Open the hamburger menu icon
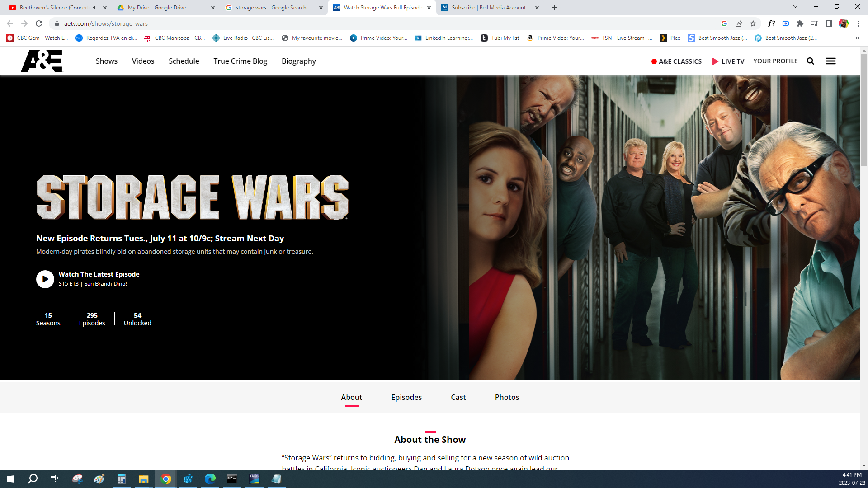This screenshot has height=488, width=868. [x=830, y=61]
